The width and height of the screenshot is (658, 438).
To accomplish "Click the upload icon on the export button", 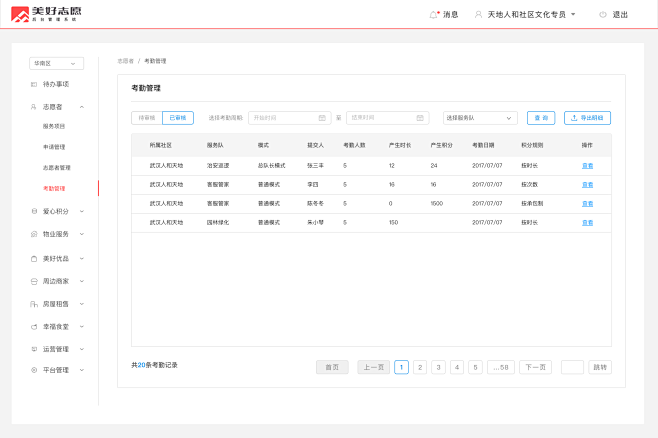I will click(x=574, y=118).
